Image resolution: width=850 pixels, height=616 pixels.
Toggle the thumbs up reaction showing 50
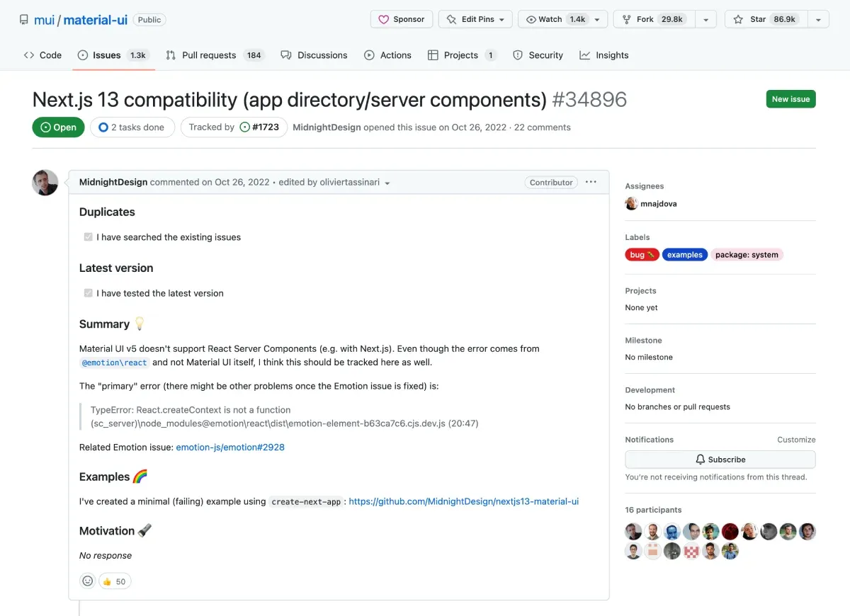click(x=114, y=581)
